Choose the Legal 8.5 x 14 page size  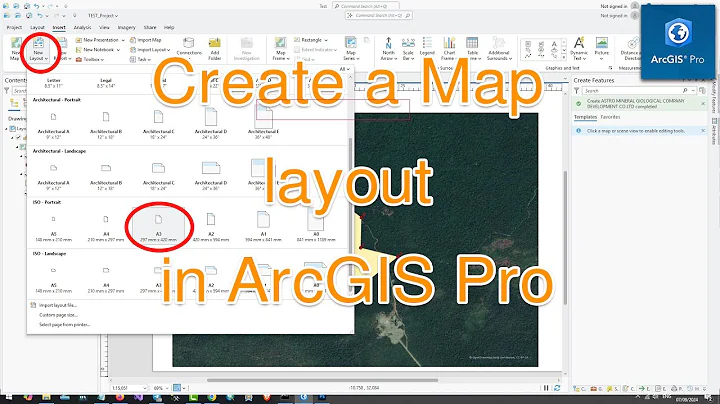106,83
